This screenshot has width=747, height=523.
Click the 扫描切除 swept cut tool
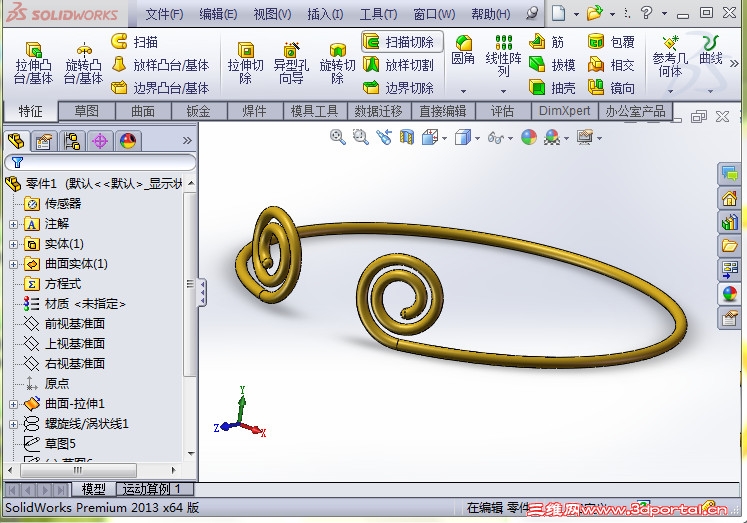402,42
